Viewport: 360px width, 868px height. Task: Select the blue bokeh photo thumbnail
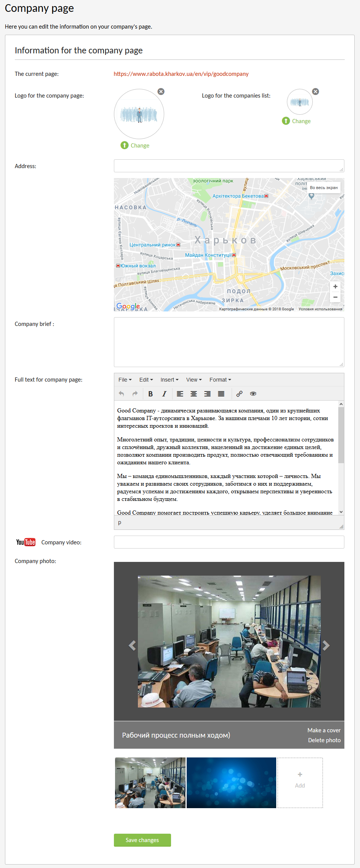coord(231,783)
